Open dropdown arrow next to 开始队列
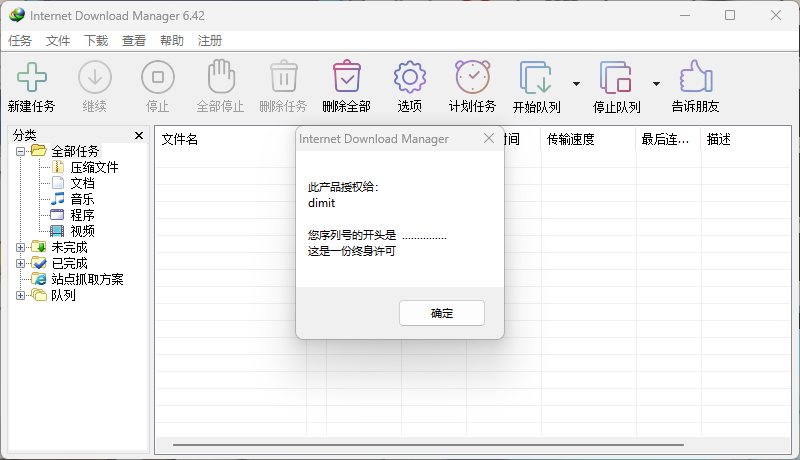Viewport: 800px width, 460px height. click(x=577, y=84)
